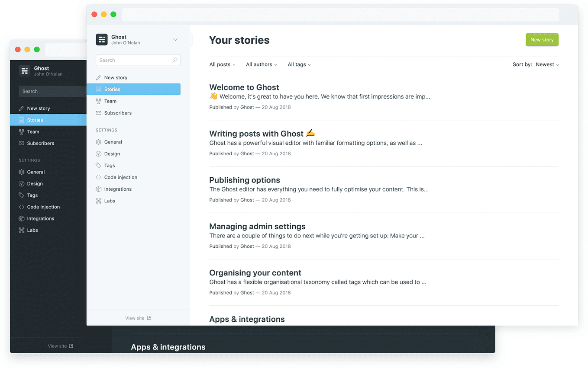The height and width of the screenshot is (368, 588).
Task: Open the site with View site link
Action: (138, 318)
